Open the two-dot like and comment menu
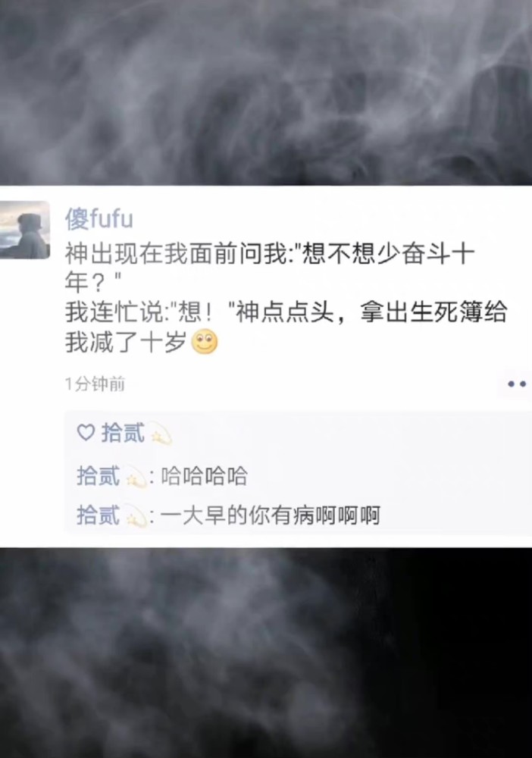Image resolution: width=532 pixels, height=758 pixels. click(516, 384)
